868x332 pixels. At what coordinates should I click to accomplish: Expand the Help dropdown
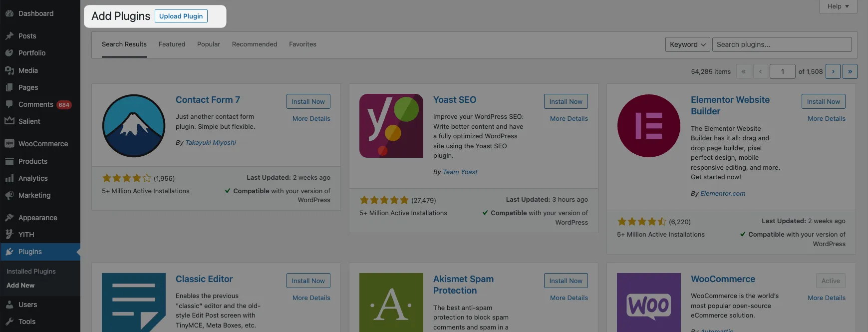coord(838,6)
